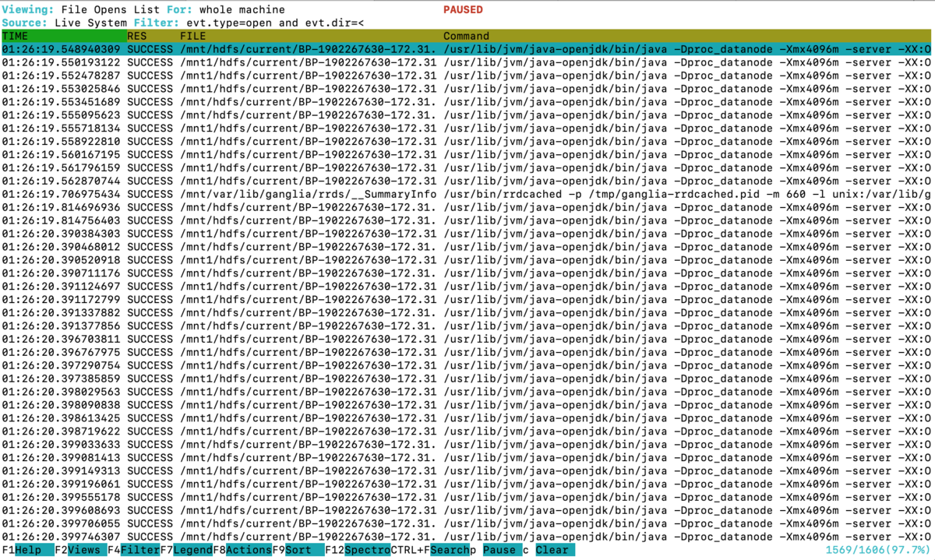Select row with time 01:26:20.391172799

467,300
